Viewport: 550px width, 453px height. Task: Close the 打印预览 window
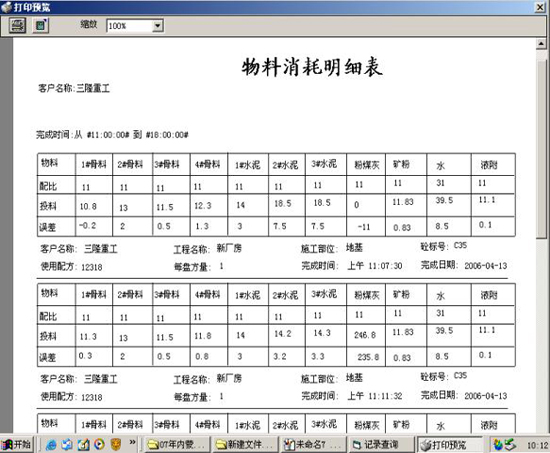pyautogui.click(x=540, y=7)
